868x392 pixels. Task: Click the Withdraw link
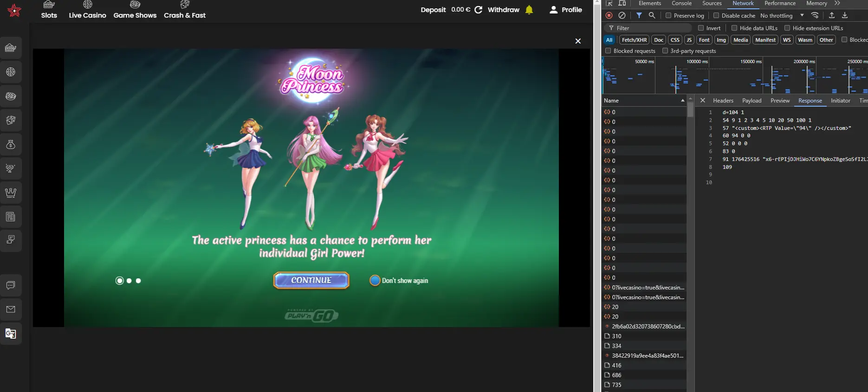tap(504, 10)
